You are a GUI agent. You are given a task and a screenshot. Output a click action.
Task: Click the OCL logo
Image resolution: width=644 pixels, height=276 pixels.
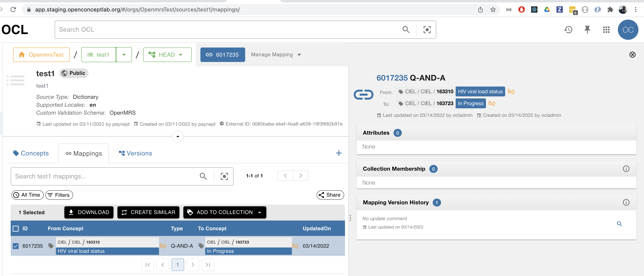click(14, 29)
